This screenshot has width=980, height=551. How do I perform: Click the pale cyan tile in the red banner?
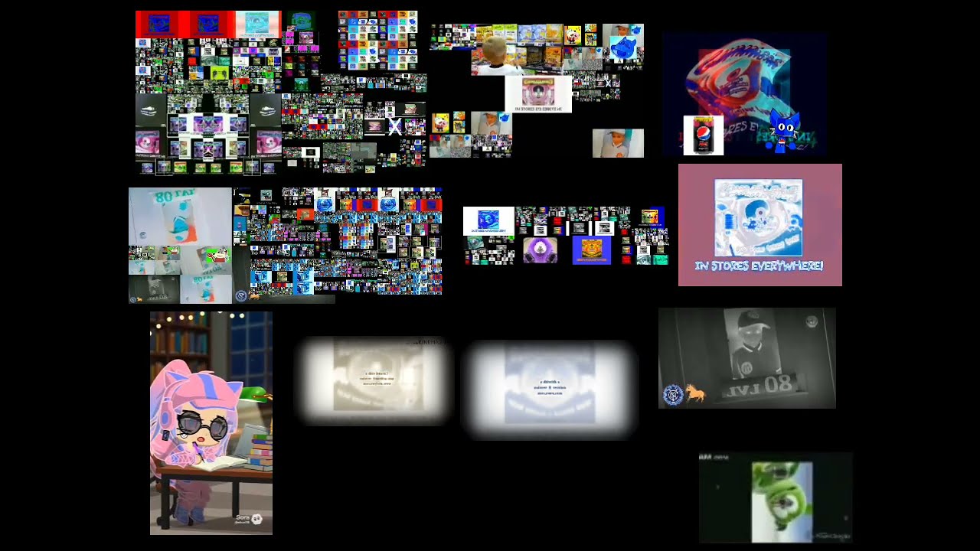258,24
